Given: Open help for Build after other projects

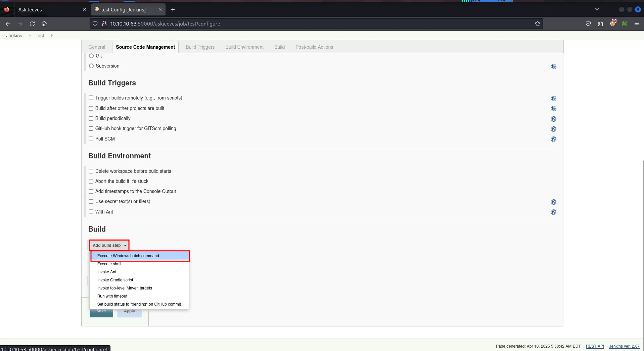Looking at the screenshot, I should tap(553, 109).
